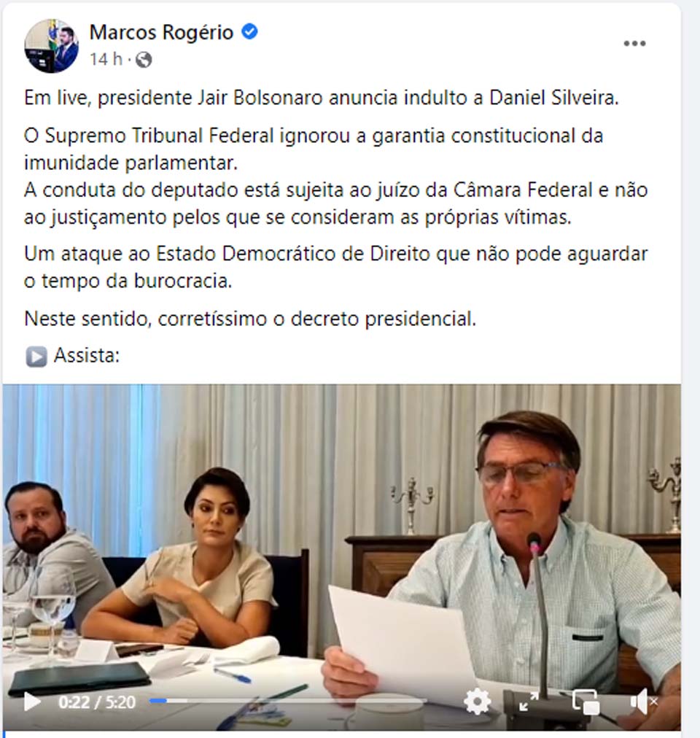This screenshot has height=738, width=700.
Task: Click the blue verified badge beside Marcos Rogério
Action: 249,32
